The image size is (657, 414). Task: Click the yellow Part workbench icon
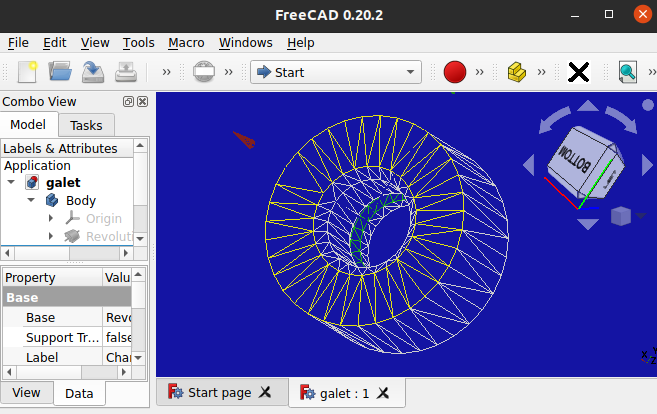click(x=516, y=72)
